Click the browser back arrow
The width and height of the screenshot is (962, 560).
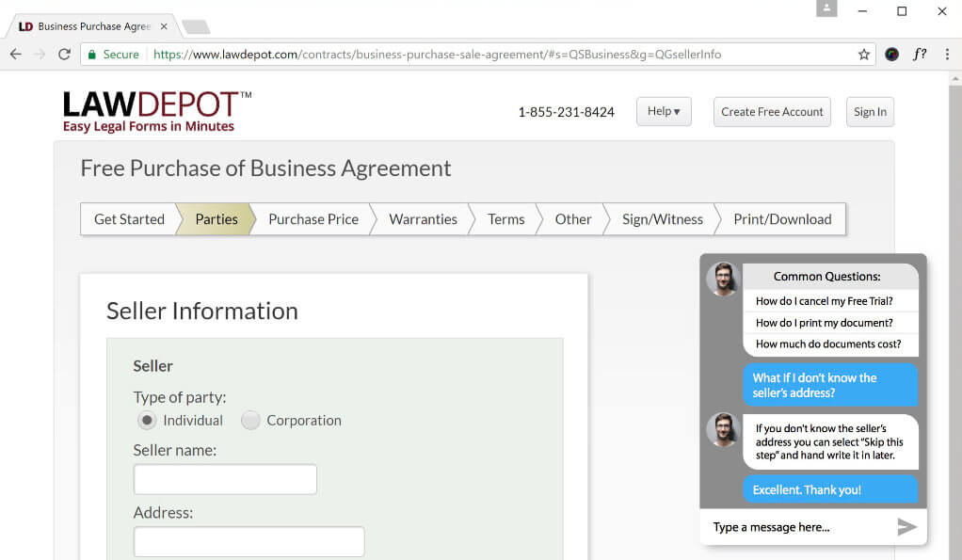click(15, 55)
